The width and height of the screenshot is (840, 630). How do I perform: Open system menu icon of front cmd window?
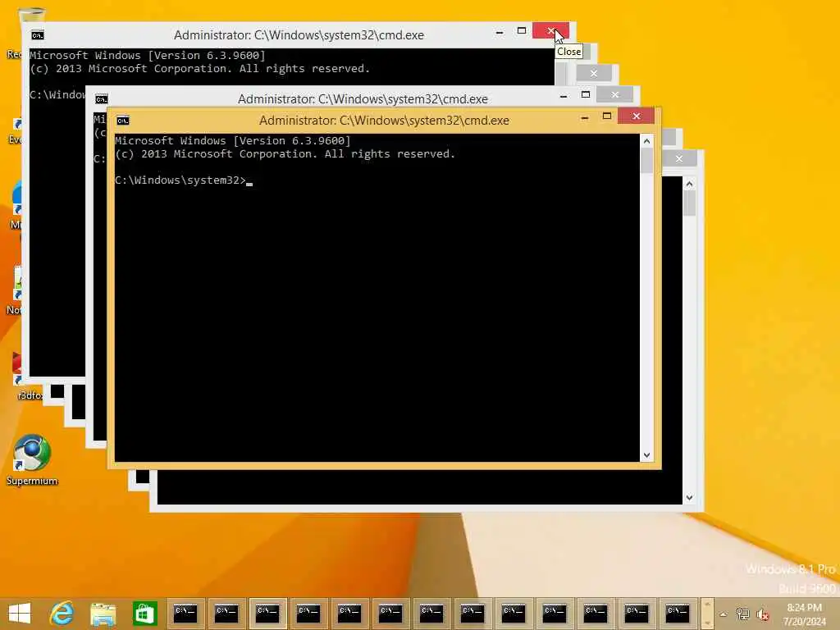click(x=123, y=121)
